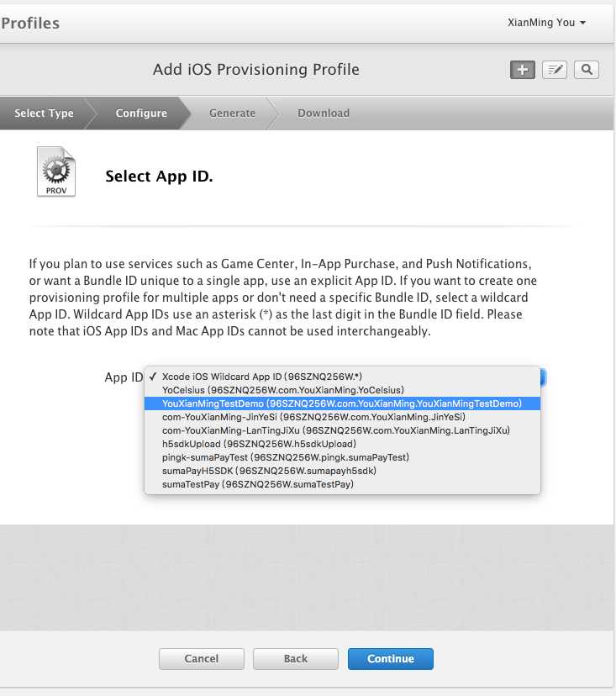The height and width of the screenshot is (696, 616).
Task: Click the search magnifier icon
Action: (587, 70)
